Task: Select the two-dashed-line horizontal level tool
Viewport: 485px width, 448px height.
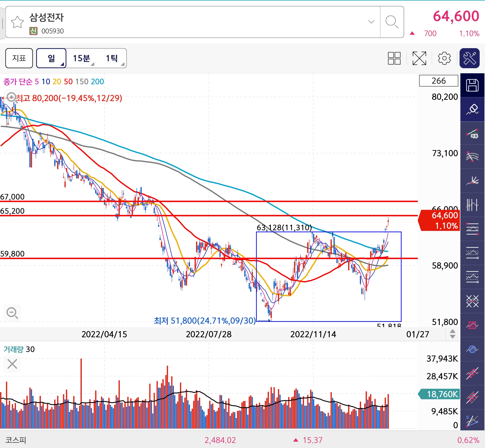Action: [472, 253]
